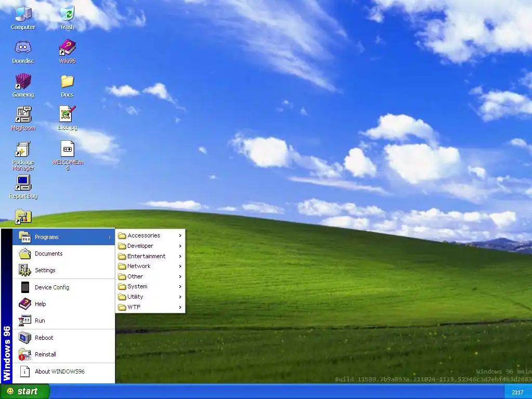Click the Reboot monitor icon
Image resolution: width=532 pixels, height=399 pixels.
tap(25, 338)
